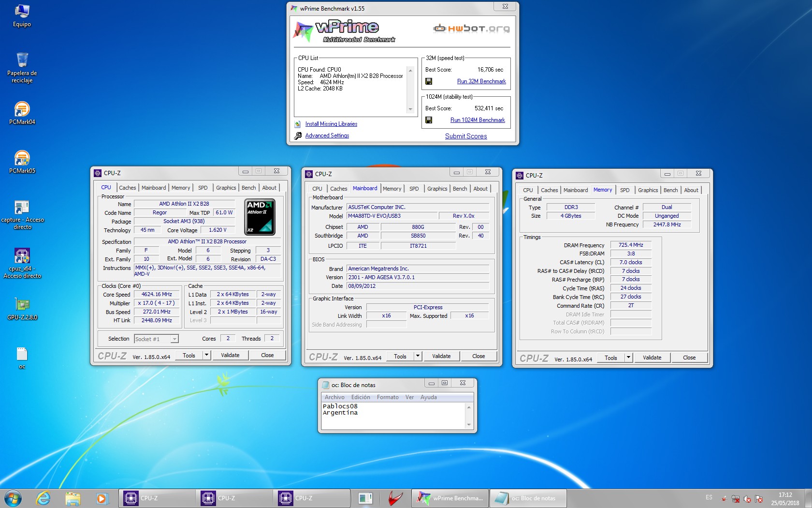
Task: Click Close button in left CPU-Z window
Action: (267, 355)
